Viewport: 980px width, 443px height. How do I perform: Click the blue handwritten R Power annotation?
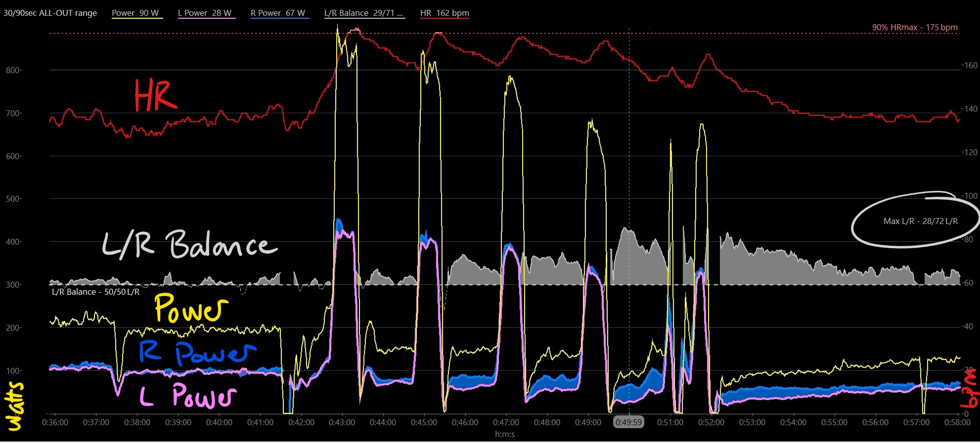(x=197, y=352)
